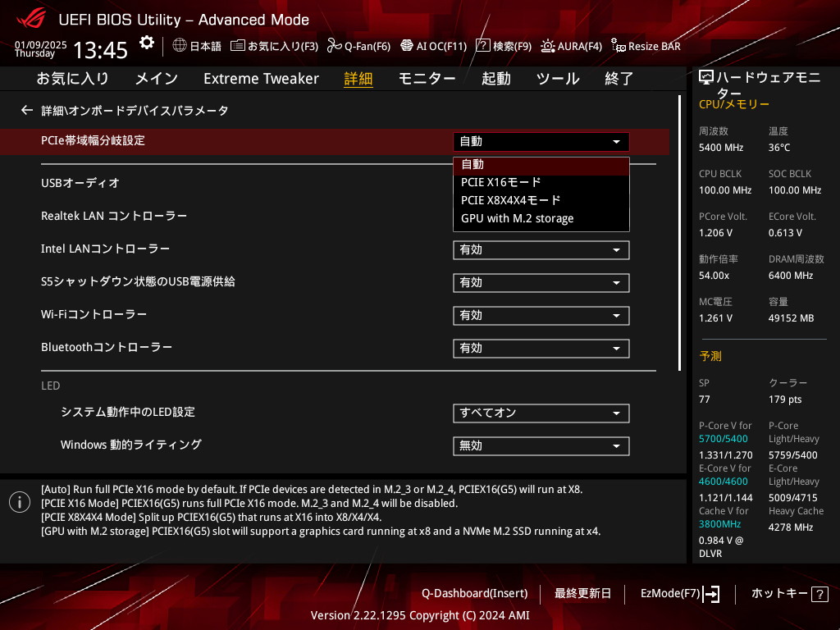Open Q-Fan control with fan icon

(x=334, y=46)
